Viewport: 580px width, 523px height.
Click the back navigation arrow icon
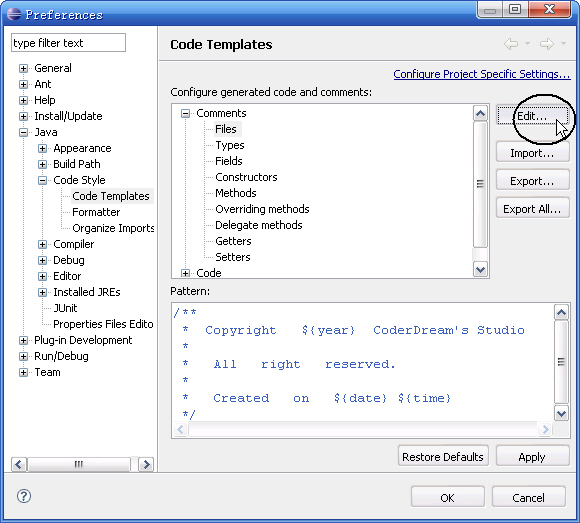pyautogui.click(x=511, y=44)
